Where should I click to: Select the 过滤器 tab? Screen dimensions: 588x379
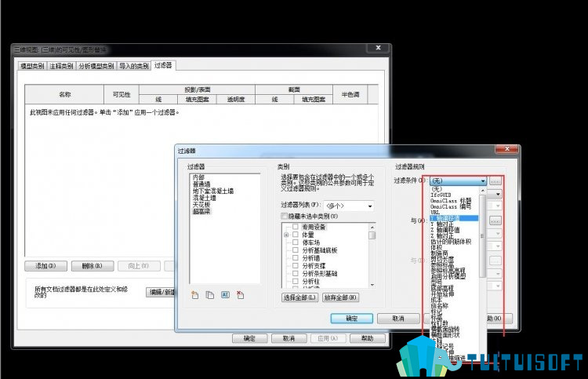coord(163,65)
